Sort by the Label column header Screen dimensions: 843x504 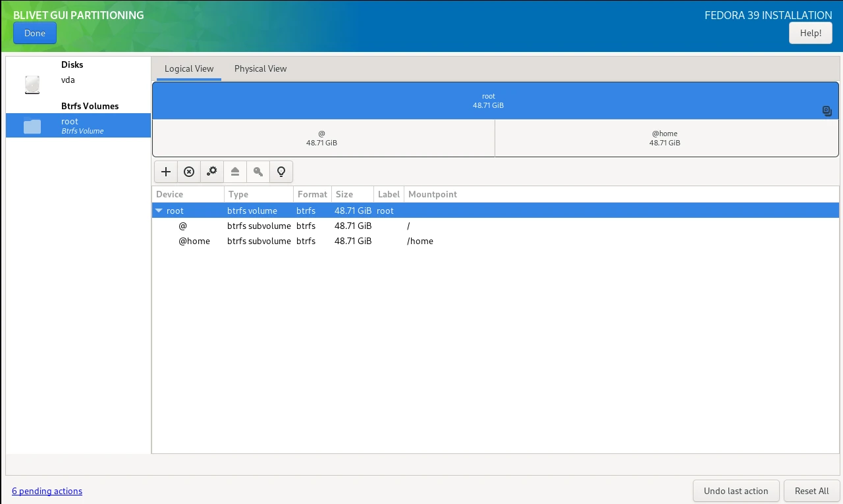point(389,195)
